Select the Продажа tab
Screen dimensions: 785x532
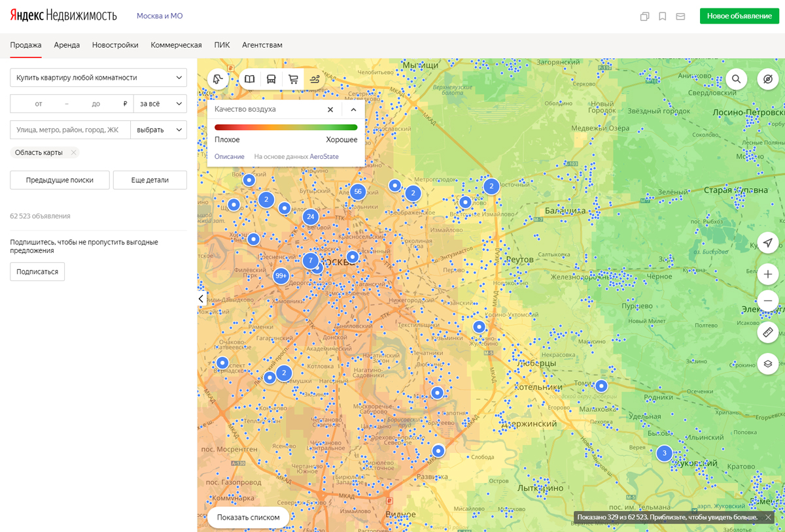26,45
